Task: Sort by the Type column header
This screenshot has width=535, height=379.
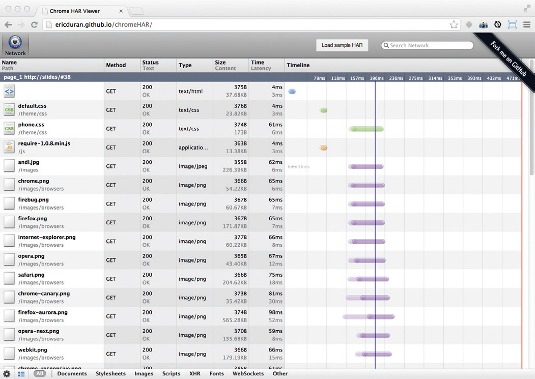Action: click(x=194, y=65)
